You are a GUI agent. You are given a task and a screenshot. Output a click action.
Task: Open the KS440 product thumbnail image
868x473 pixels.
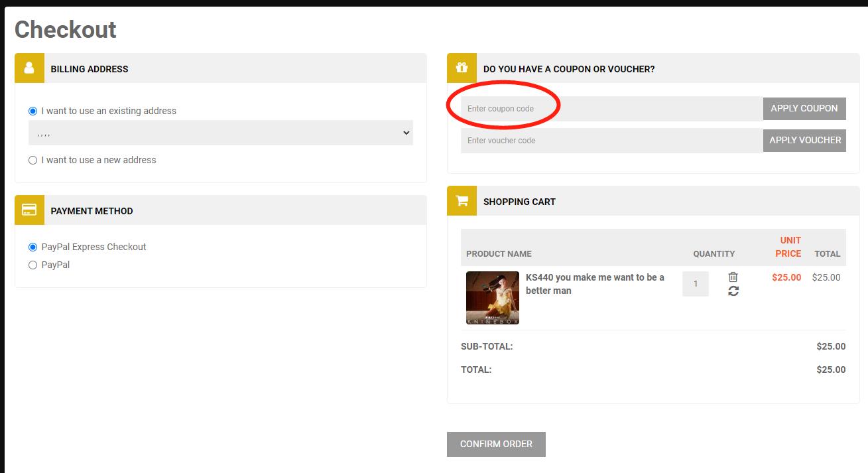point(493,298)
